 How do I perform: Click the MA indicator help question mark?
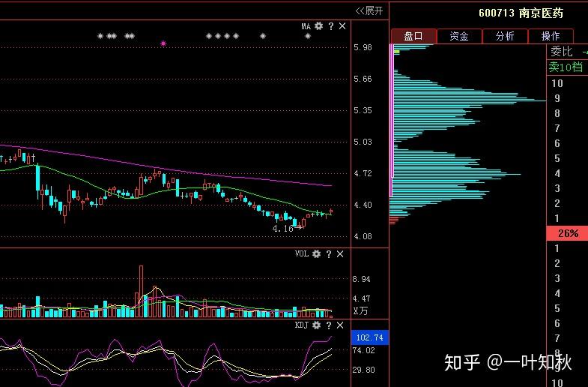(x=331, y=26)
